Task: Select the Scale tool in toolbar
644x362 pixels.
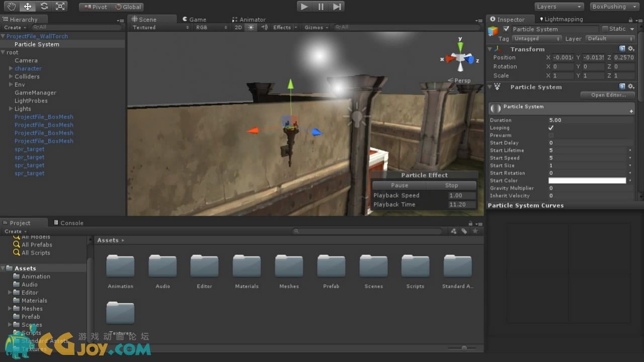Action: (60, 7)
